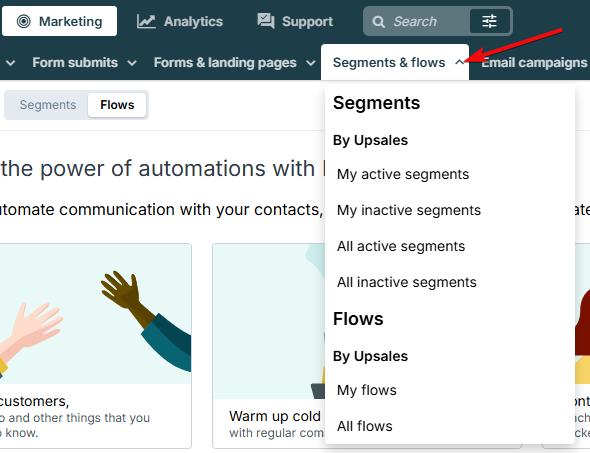
Task: Collapse the Segments & flows chevron
Action: click(459, 62)
